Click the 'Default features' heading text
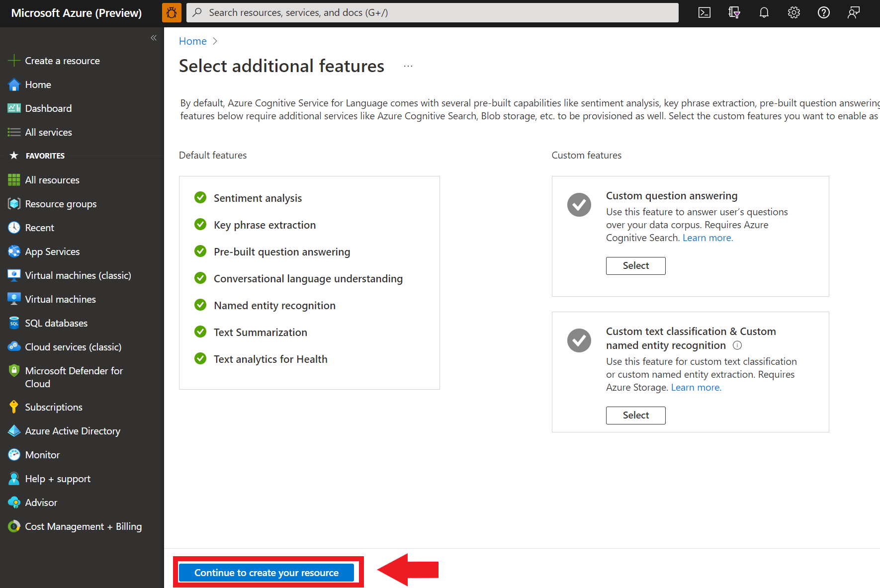Image resolution: width=880 pixels, height=588 pixels. tap(213, 155)
